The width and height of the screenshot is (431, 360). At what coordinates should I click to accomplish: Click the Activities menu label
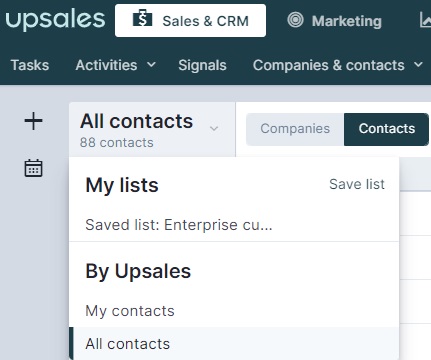(x=106, y=65)
